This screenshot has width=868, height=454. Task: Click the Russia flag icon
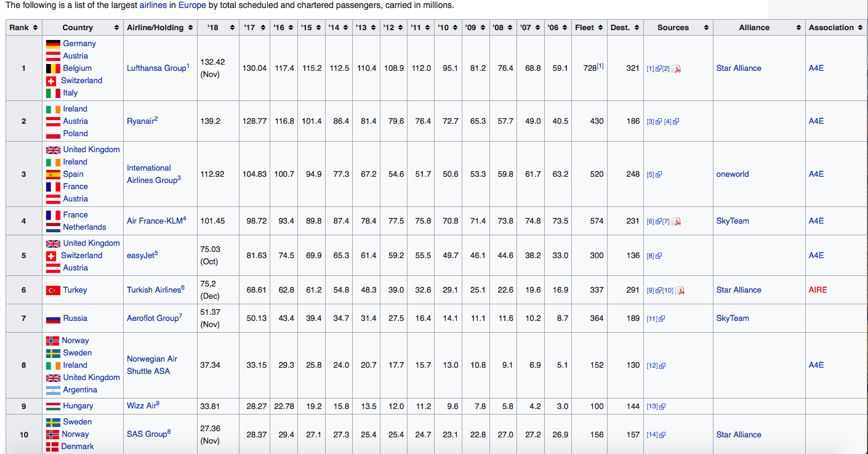pos(53,318)
